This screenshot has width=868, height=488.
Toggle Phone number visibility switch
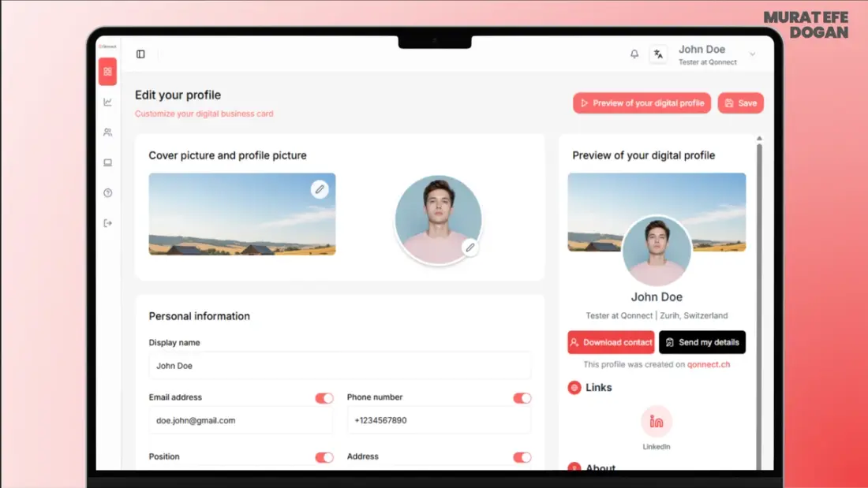[x=522, y=398]
